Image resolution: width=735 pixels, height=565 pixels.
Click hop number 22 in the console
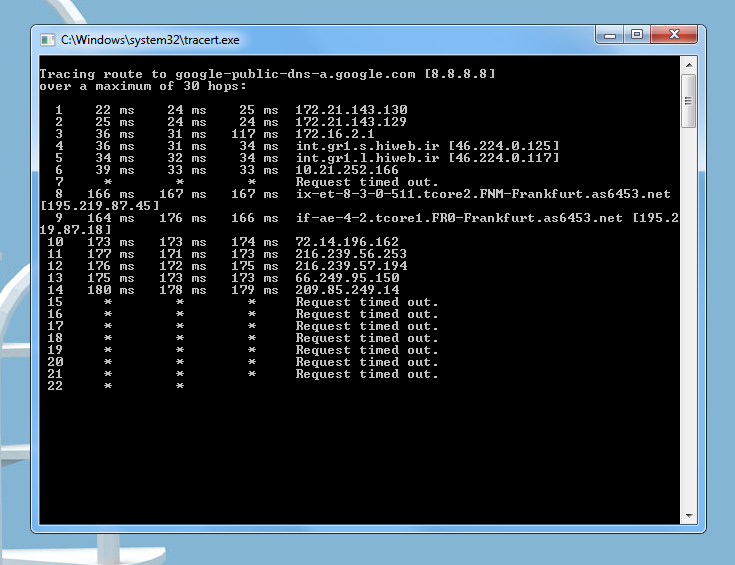(55, 386)
